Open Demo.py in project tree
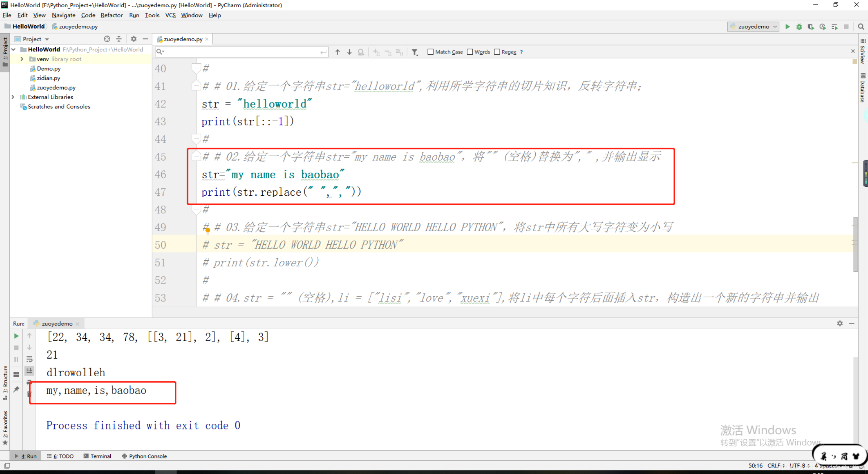Image resolution: width=868 pixels, height=474 pixels. click(48, 68)
